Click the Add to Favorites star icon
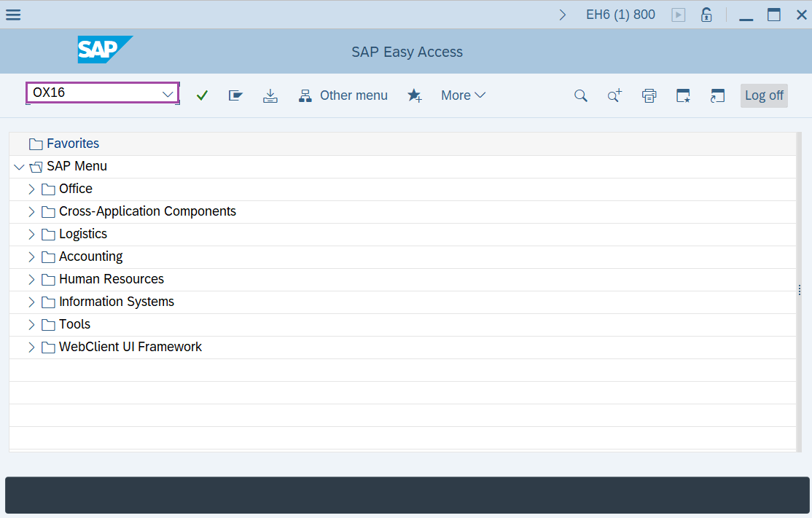The height and width of the screenshot is (518, 812). coord(415,95)
